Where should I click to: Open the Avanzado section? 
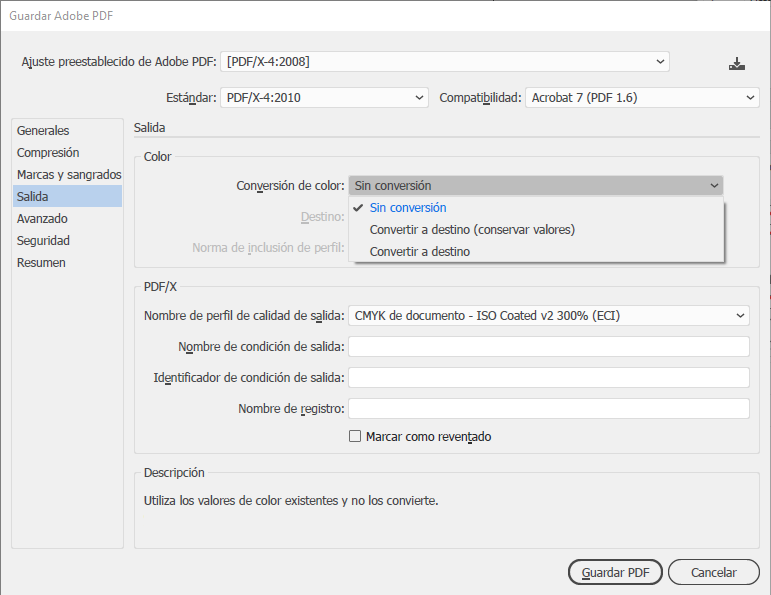(x=67, y=218)
